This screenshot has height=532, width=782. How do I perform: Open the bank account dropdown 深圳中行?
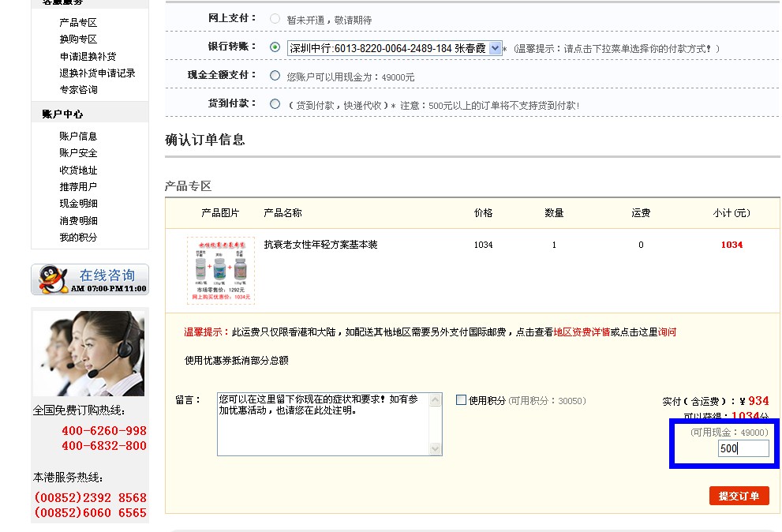(395, 48)
